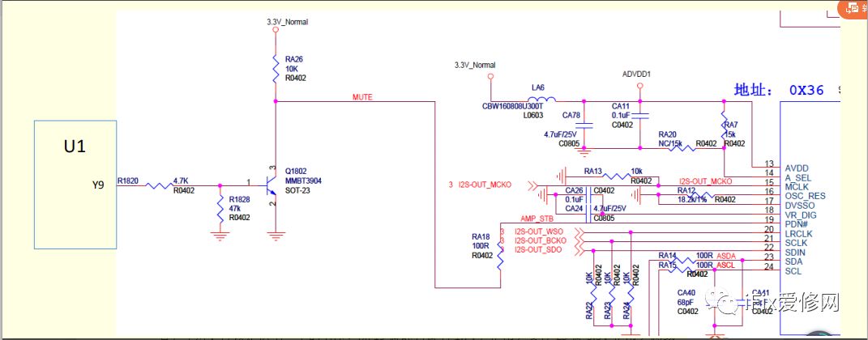Screen dimensions: 868x340
Task: Click the LRCLK pin name
Action: pos(798,234)
